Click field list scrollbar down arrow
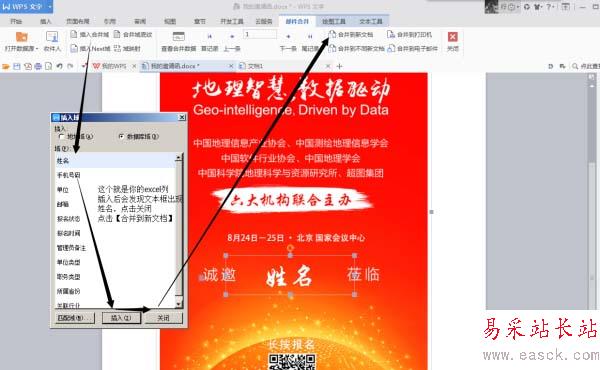Image resolution: width=600 pixels, height=370 pixels. pos(179,304)
